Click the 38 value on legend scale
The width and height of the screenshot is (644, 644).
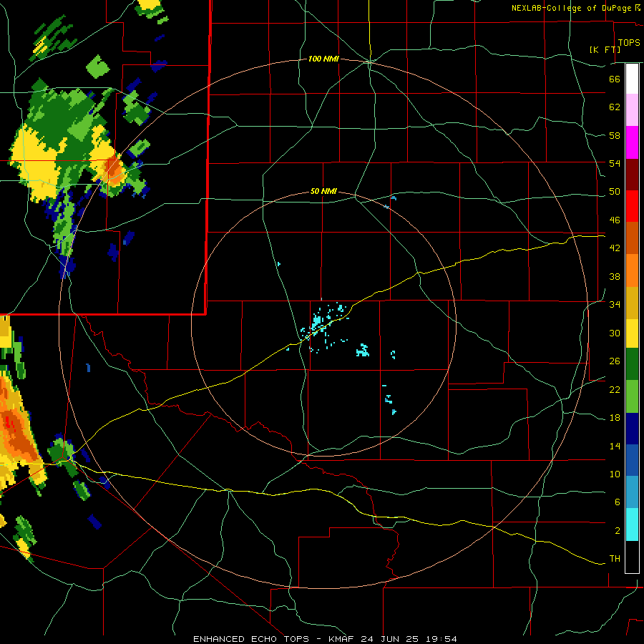615,276
